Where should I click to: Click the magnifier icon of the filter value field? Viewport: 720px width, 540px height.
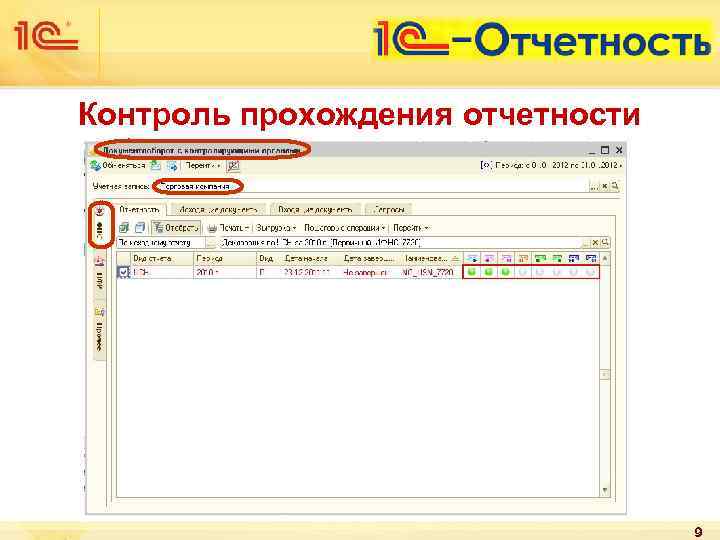(x=606, y=242)
